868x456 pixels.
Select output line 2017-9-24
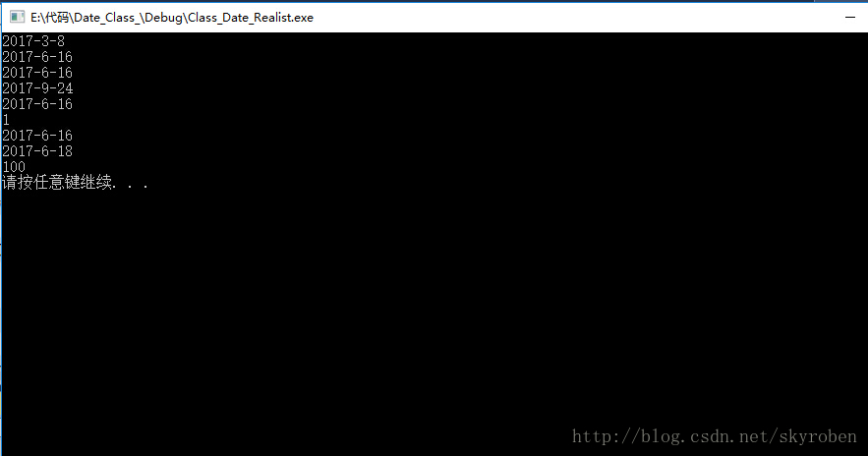(x=37, y=88)
